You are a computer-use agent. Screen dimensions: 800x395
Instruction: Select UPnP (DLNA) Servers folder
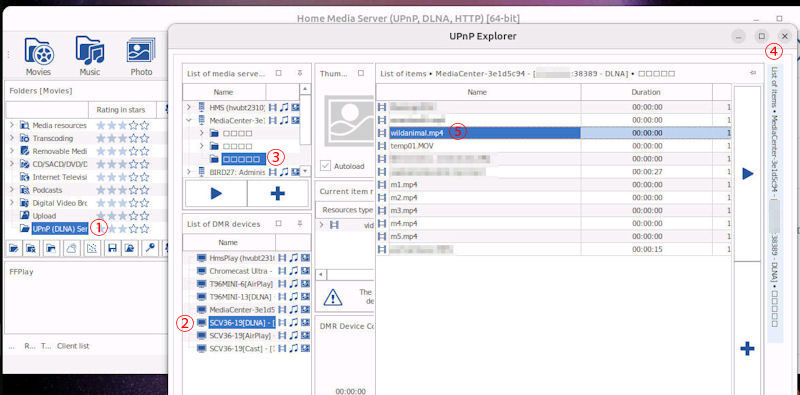(60, 229)
